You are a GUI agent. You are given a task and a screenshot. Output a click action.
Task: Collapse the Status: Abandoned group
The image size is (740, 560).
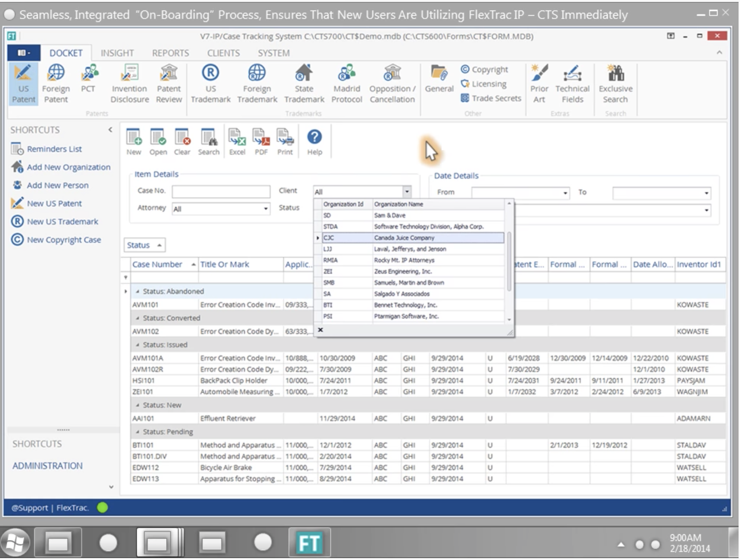137,291
